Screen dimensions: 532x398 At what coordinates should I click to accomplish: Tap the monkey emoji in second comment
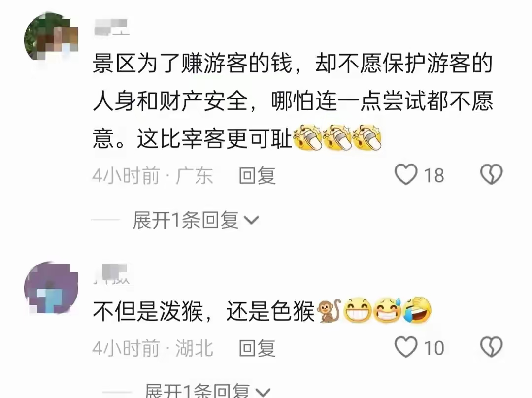(329, 310)
